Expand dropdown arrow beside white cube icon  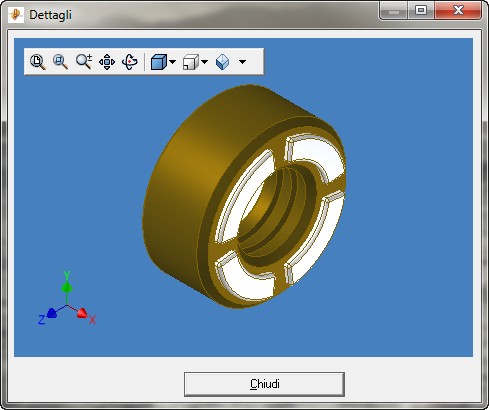[205, 62]
